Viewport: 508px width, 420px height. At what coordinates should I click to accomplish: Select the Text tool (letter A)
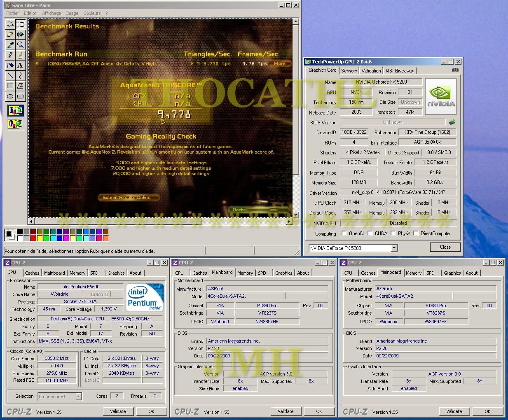tap(21, 65)
